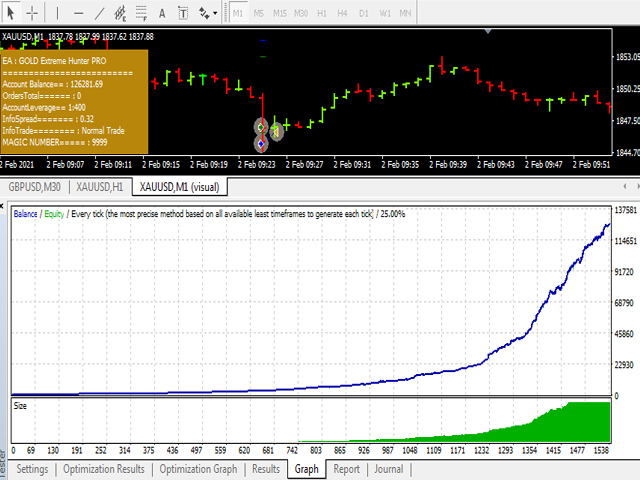Open the tester Results tab
The height and width of the screenshot is (480, 640).
pyautogui.click(x=266, y=469)
